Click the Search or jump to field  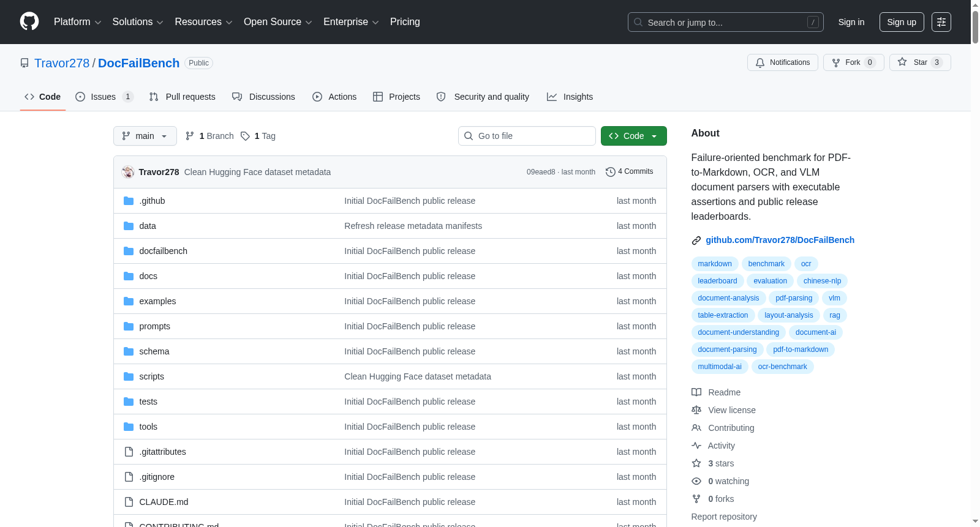click(726, 22)
